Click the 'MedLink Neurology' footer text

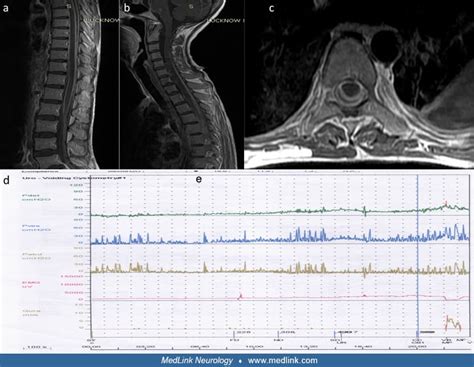(x=197, y=360)
